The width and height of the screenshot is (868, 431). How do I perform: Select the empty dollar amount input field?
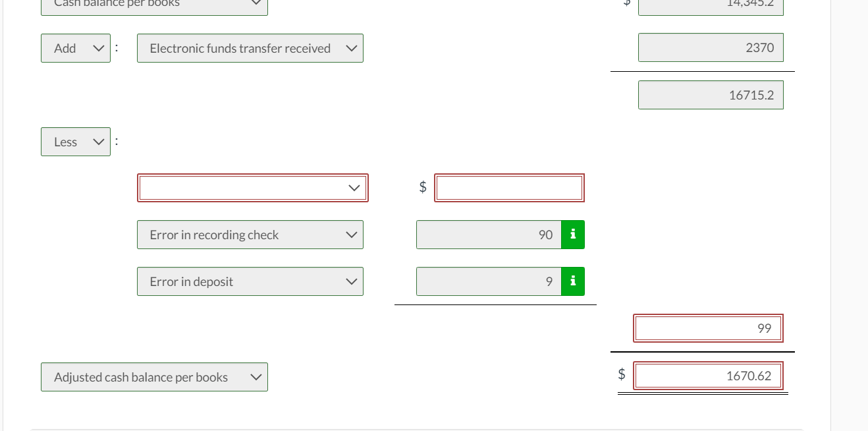coord(508,187)
